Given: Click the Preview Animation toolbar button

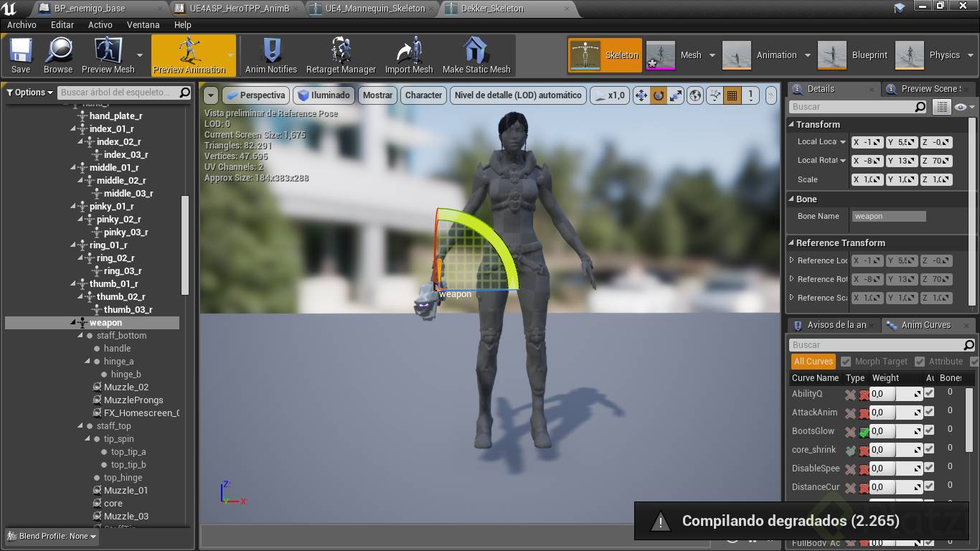Looking at the screenshot, I should pos(189,55).
